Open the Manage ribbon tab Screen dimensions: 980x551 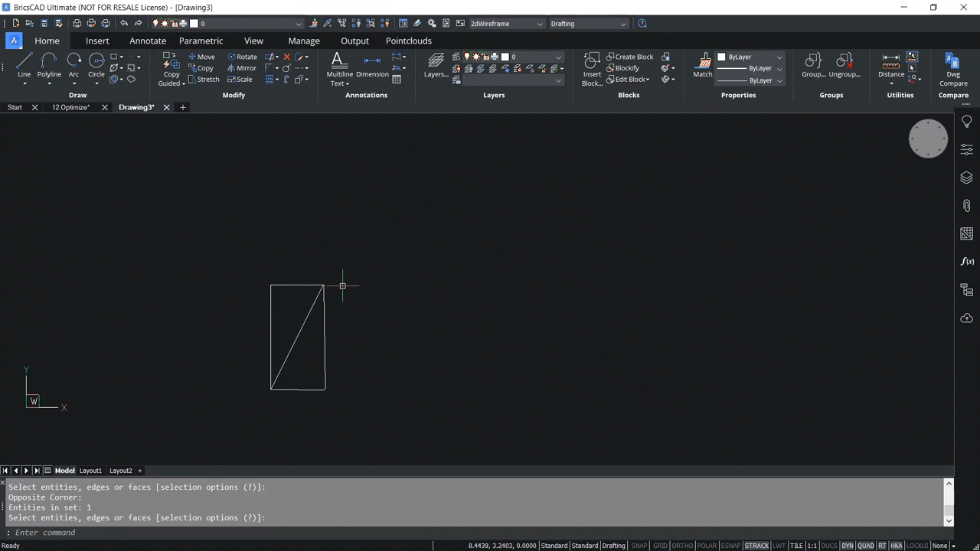tap(304, 41)
